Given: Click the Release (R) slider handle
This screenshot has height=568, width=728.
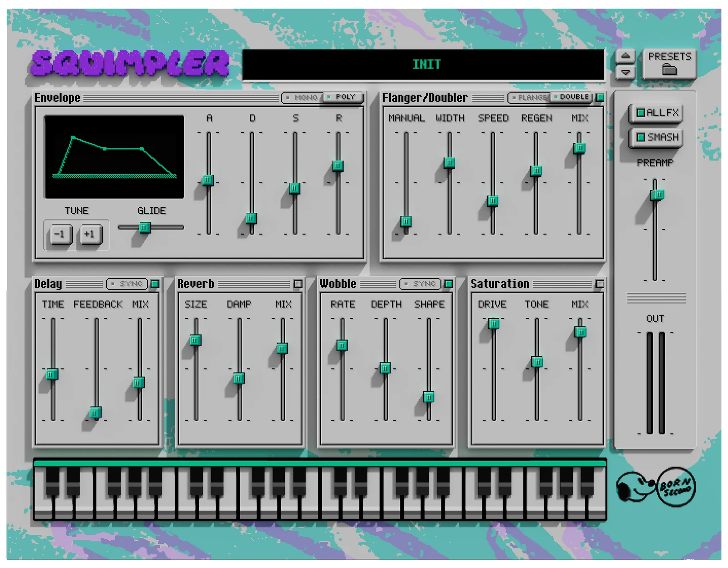Looking at the screenshot, I should [x=338, y=166].
